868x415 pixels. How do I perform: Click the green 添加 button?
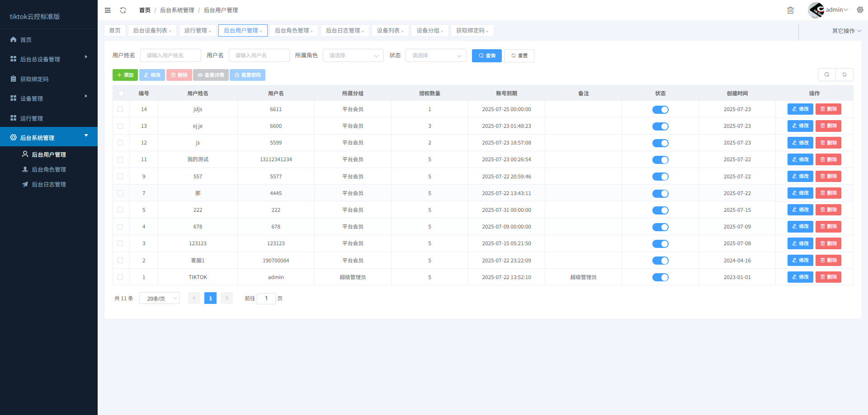125,75
